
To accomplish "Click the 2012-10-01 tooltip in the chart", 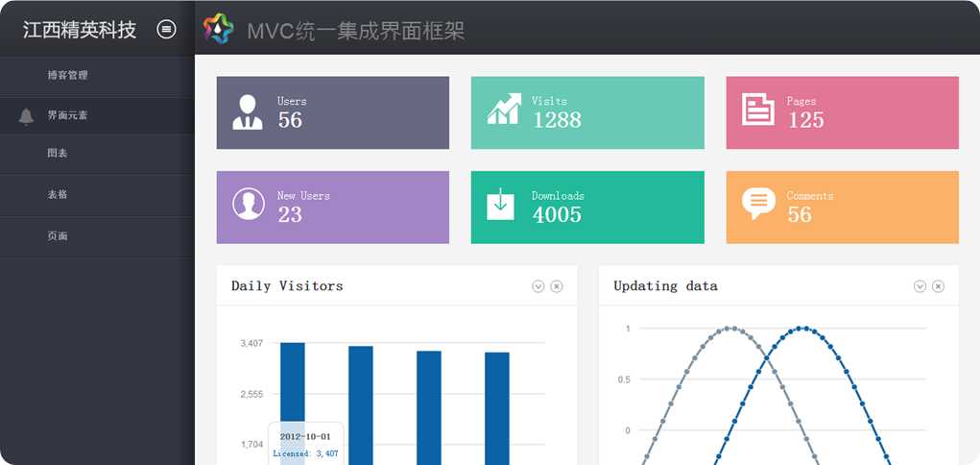I will click(x=305, y=444).
